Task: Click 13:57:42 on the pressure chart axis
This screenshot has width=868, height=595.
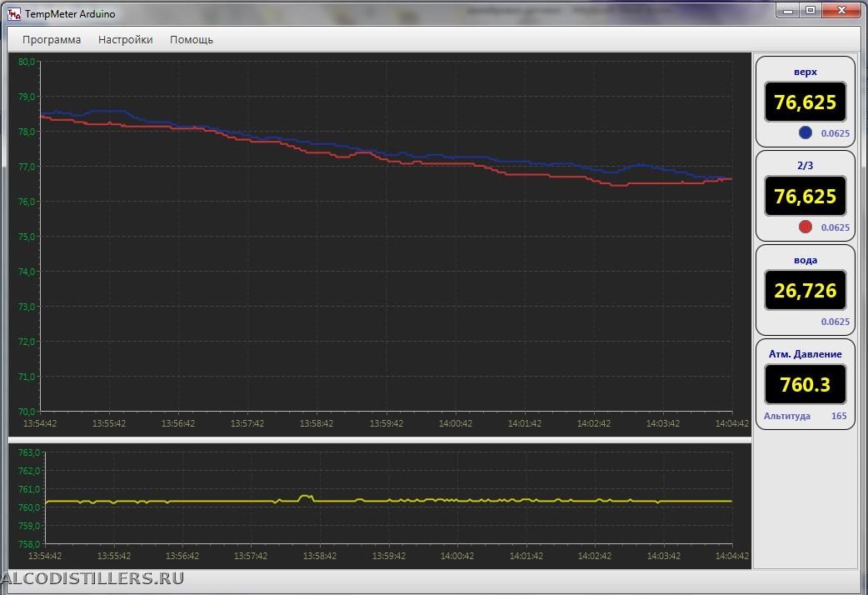Action: 251,556
